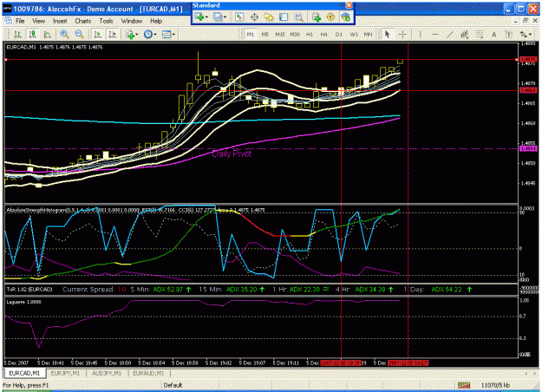Switch to the EURJPY,M1 chart tab
The width and height of the screenshot is (542, 392).
coord(65,373)
